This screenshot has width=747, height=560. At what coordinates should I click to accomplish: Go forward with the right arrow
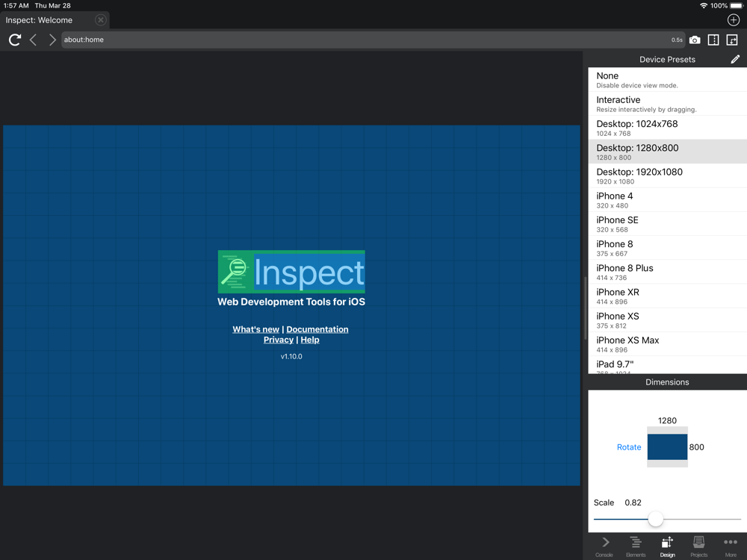point(52,40)
